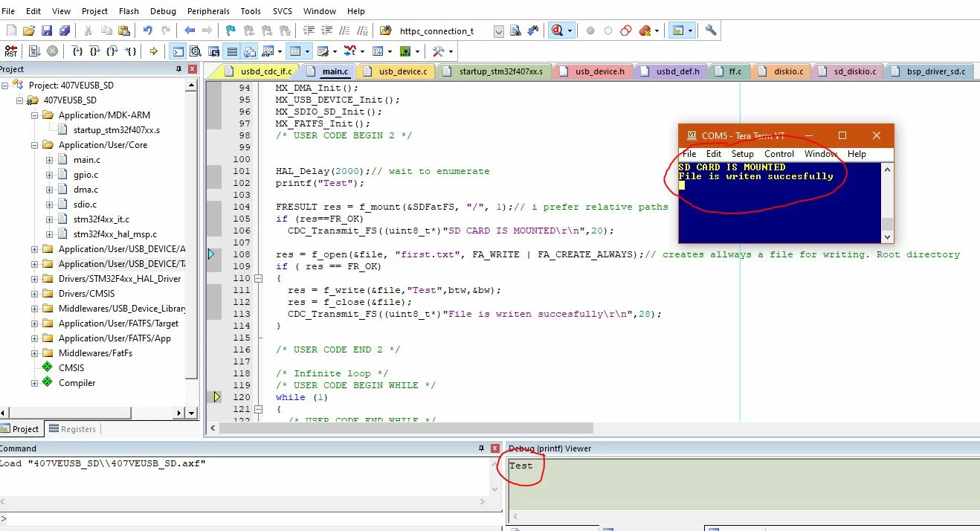980x531 pixels.
Task: Click Tera Term vertical scrollbar down arrow
Action: pyautogui.click(x=886, y=236)
